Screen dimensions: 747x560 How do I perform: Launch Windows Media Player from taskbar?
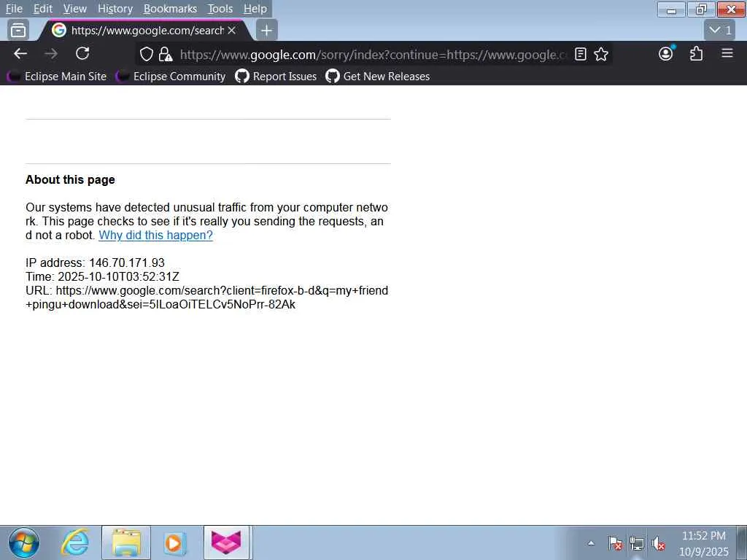(174, 542)
